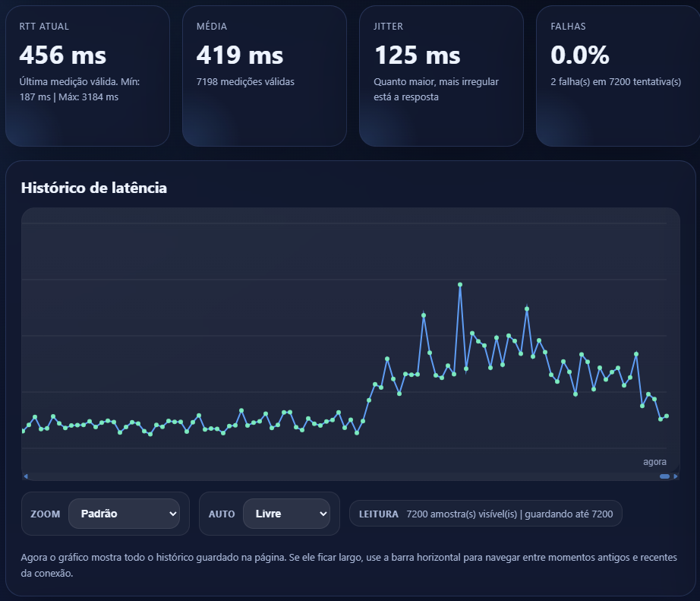Click the chevron of the Padrão zoom select
This screenshot has height=601, width=700.
tap(172, 514)
